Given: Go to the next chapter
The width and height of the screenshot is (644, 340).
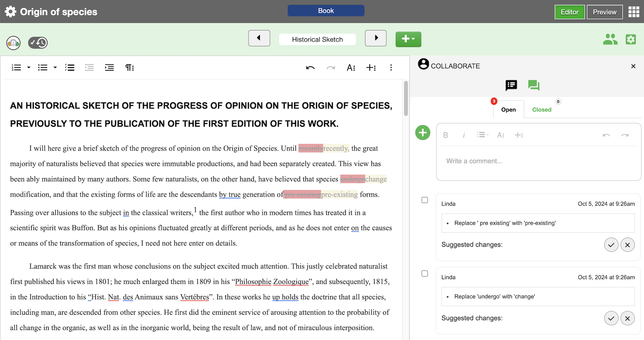Looking at the screenshot, I should [x=376, y=38].
